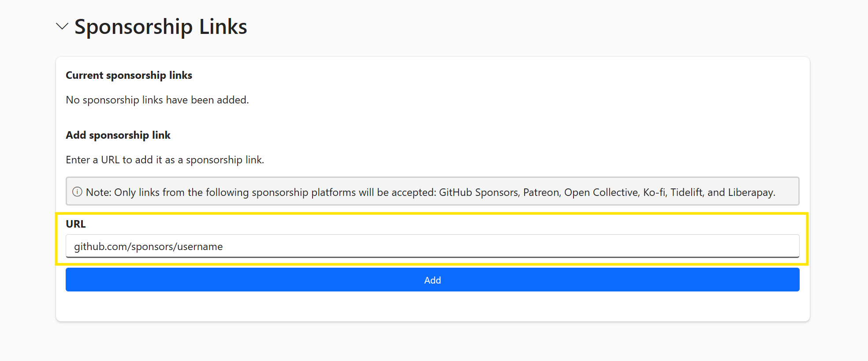Viewport: 868px width, 361px height.
Task: Click 'GitHub Sponsors' in the platform note
Action: coord(478,192)
